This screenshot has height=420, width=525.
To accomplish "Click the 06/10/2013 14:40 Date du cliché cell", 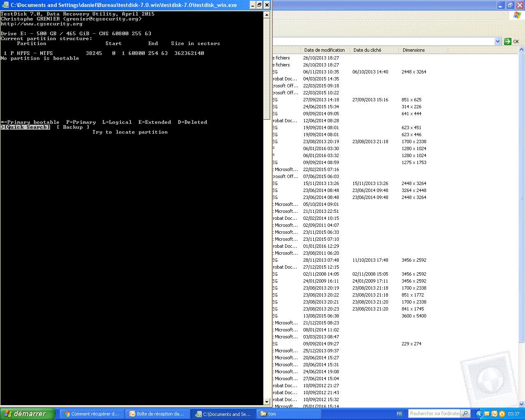I will click(370, 72).
